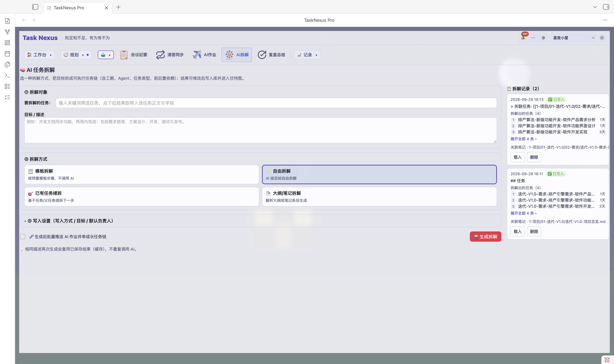This screenshot has width=614, height=364.
Task: Expand the 记录 dropdown
Action: (x=307, y=55)
